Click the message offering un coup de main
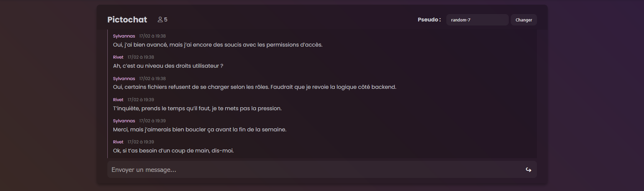Image resolution: width=644 pixels, height=191 pixels. (174, 150)
